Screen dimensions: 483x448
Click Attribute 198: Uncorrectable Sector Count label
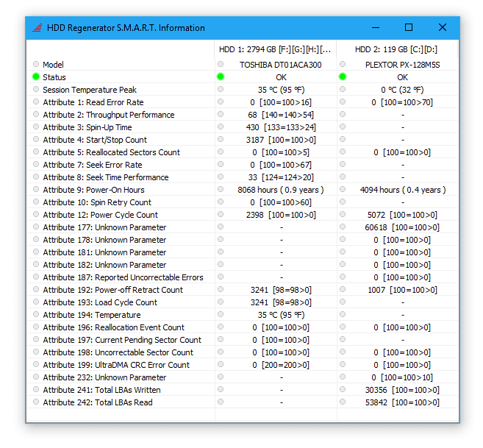click(x=118, y=352)
